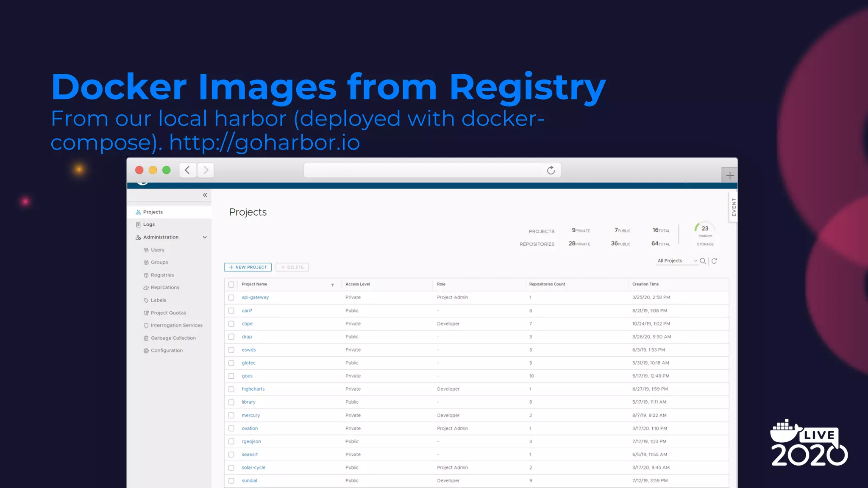The image size is (868, 488).
Task: Check the ovation project row
Action: tap(231, 429)
